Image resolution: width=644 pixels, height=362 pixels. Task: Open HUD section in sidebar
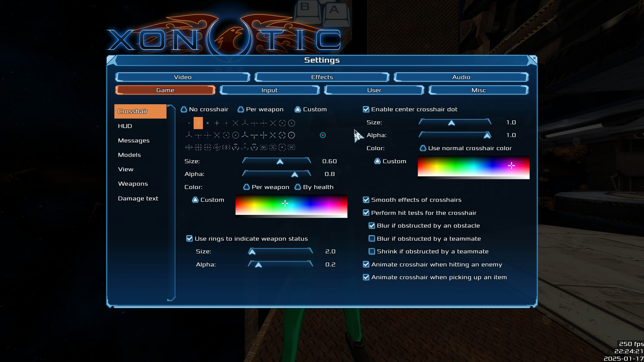tap(140, 126)
